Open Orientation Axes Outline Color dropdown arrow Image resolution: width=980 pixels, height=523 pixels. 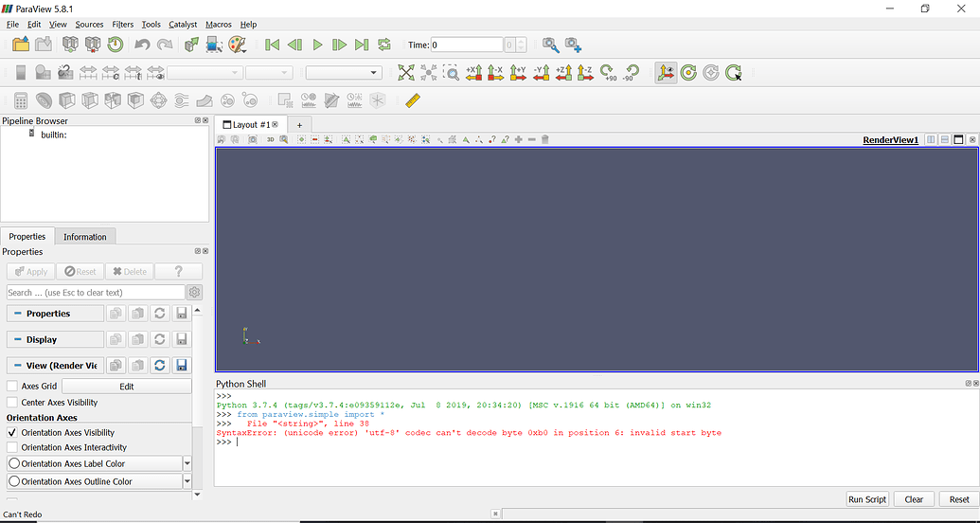pos(187,481)
